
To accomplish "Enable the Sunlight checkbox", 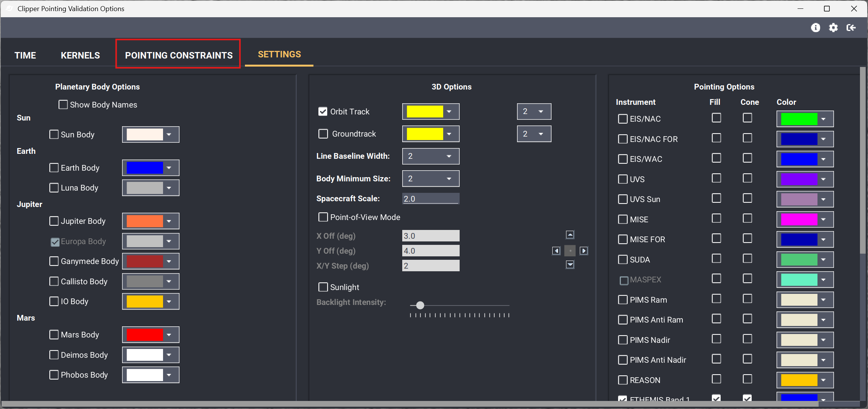I will [x=323, y=287].
